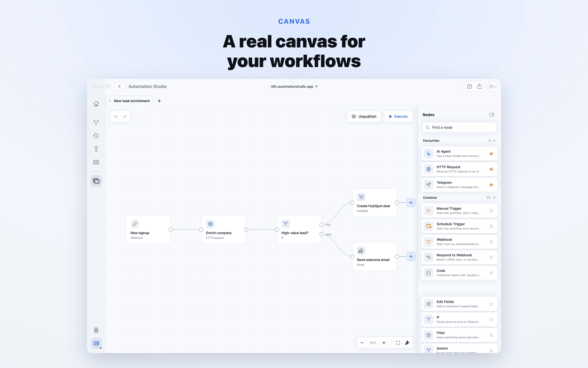Favourite the Webhook node star
This screenshot has width=588, height=368.
click(491, 242)
